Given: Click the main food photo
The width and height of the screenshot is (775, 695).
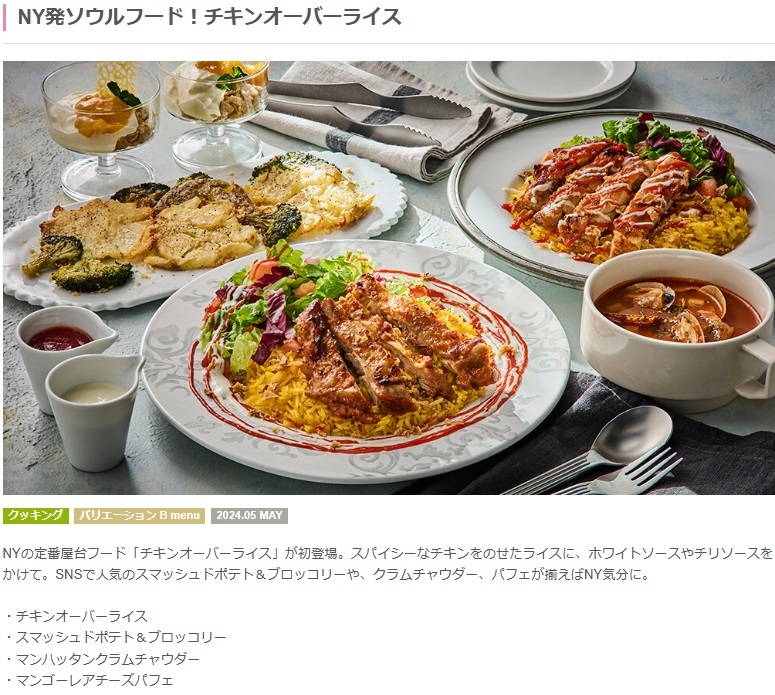Looking at the screenshot, I should coord(388,277).
